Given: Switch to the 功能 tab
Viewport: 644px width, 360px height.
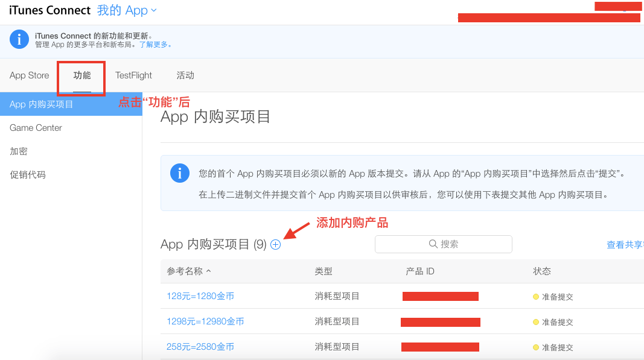Looking at the screenshot, I should [81, 75].
